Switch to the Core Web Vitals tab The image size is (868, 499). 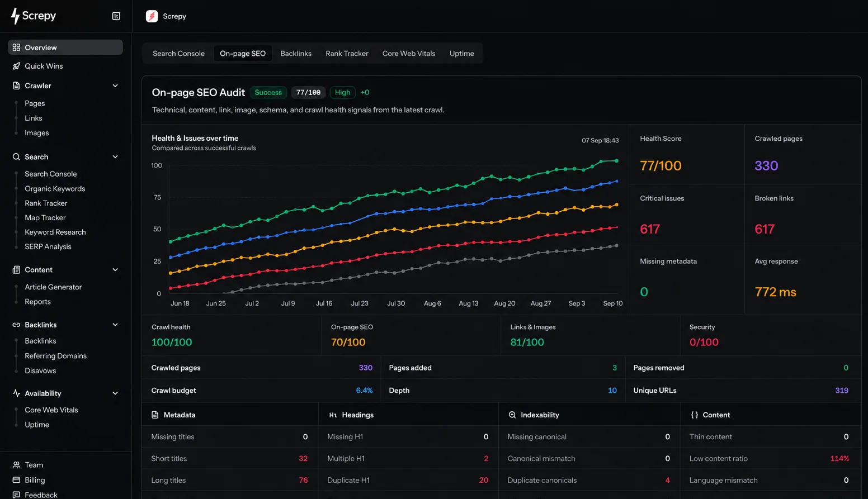pos(409,54)
